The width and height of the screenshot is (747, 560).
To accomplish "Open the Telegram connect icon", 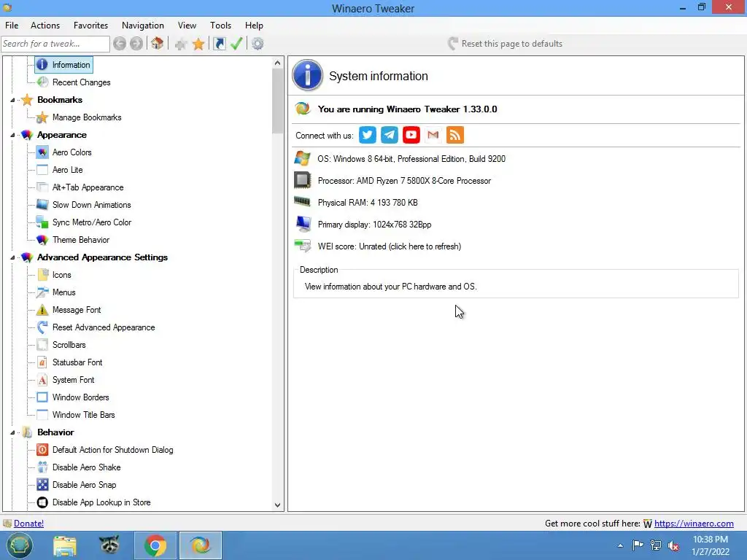I will coord(390,135).
